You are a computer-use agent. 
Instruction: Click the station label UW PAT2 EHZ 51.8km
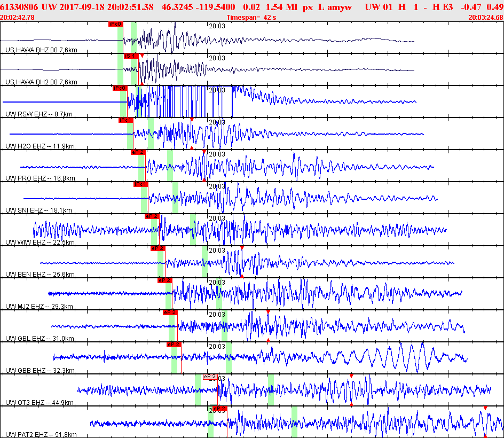[41, 434]
